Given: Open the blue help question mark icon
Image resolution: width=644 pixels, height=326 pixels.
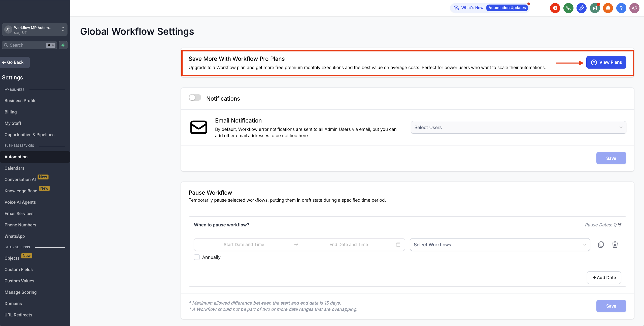Looking at the screenshot, I should coord(621,8).
